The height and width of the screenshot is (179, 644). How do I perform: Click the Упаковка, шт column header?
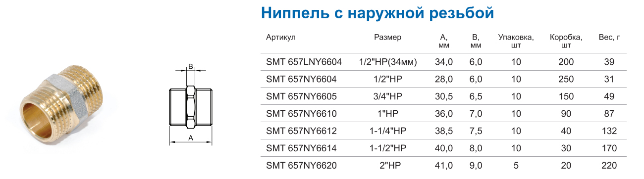516,41
